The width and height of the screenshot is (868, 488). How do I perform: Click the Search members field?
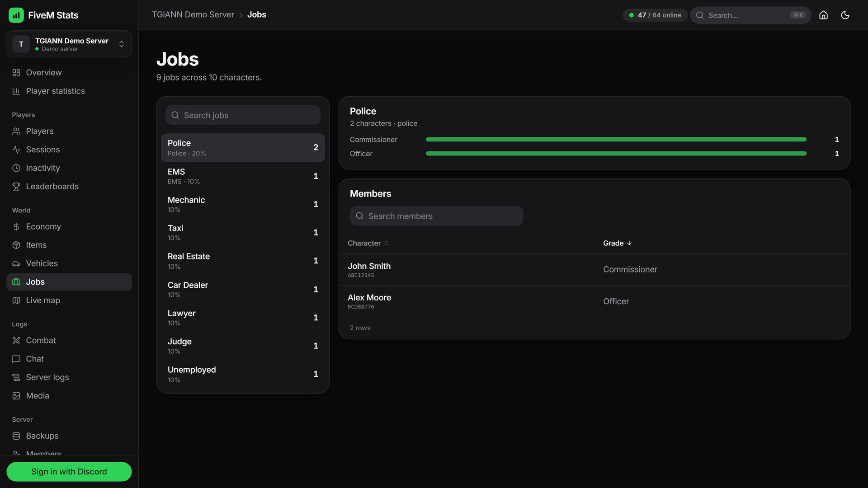pyautogui.click(x=436, y=216)
